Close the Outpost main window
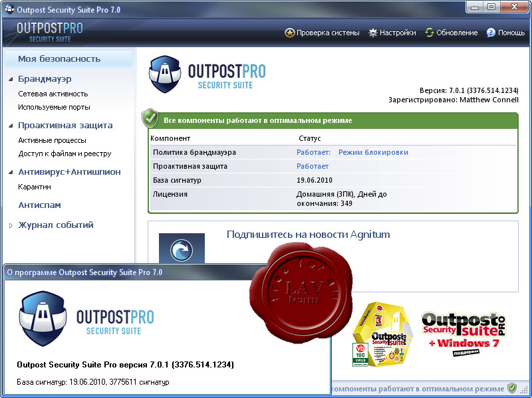 513,7
